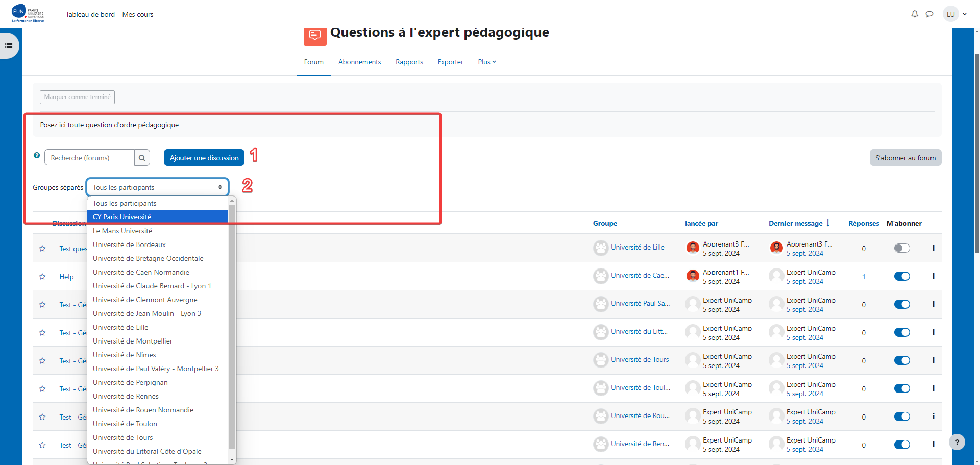Open the EU user avatar menu

(x=950, y=14)
